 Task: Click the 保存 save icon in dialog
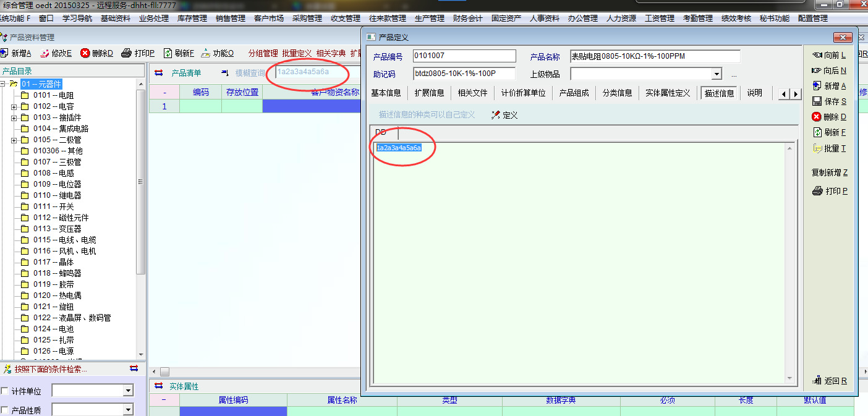817,101
